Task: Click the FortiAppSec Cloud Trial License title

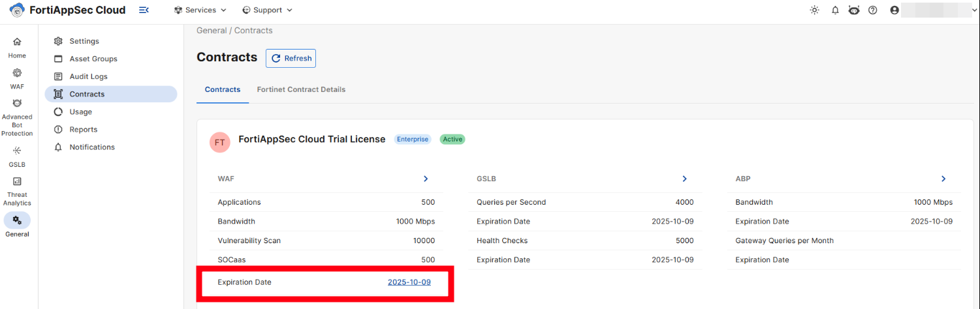Action: click(312, 140)
